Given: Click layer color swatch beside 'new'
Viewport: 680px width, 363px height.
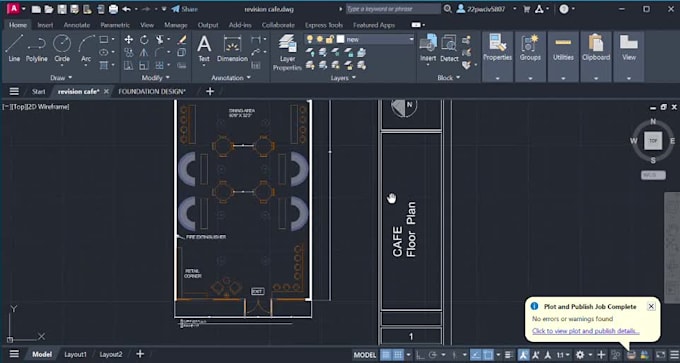Looking at the screenshot, I should click(340, 39).
